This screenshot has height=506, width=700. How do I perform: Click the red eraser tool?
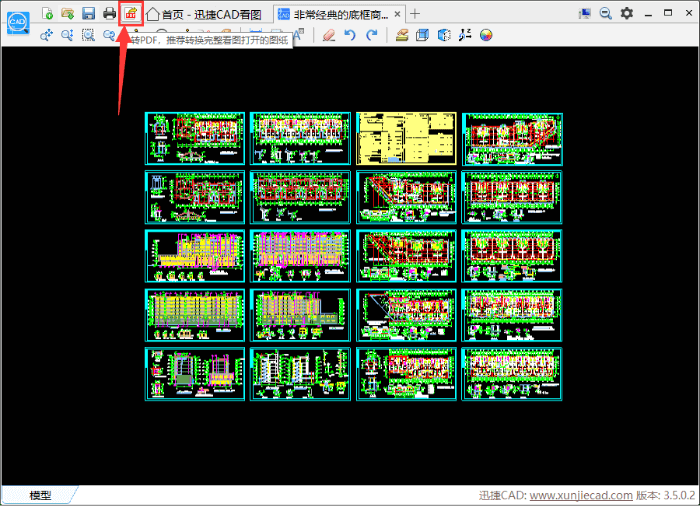329,35
